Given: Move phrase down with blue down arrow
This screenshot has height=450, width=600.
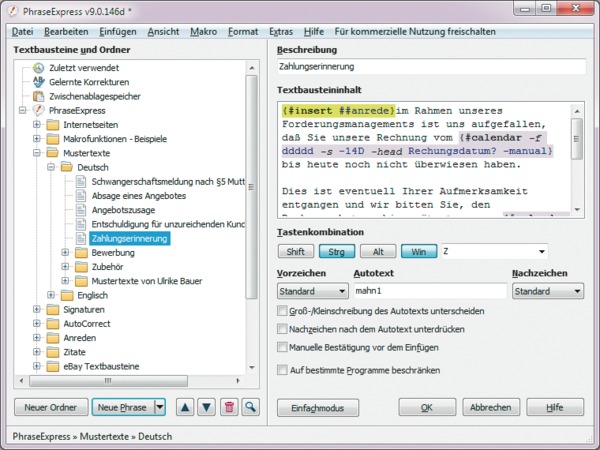Looking at the screenshot, I should coord(207,407).
